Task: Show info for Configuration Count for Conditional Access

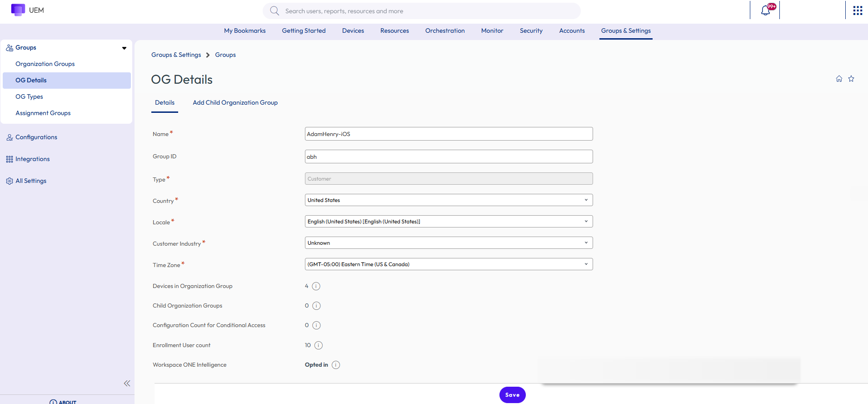Action: pyautogui.click(x=317, y=325)
